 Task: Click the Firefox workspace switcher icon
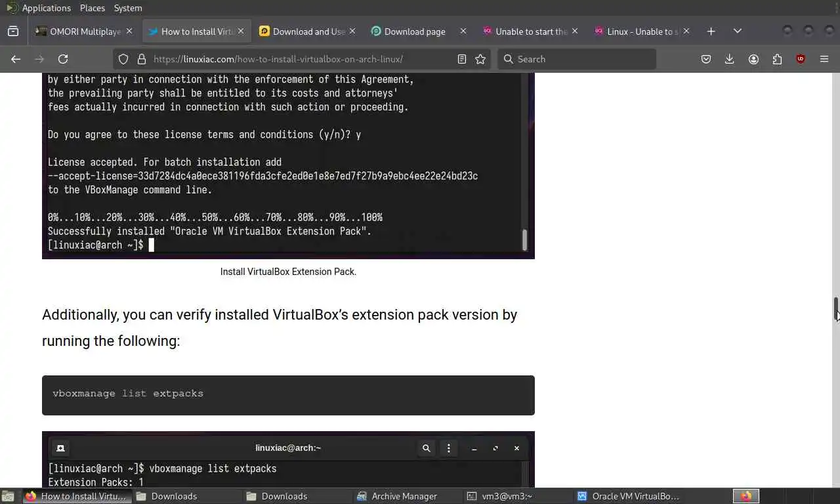[746, 496]
